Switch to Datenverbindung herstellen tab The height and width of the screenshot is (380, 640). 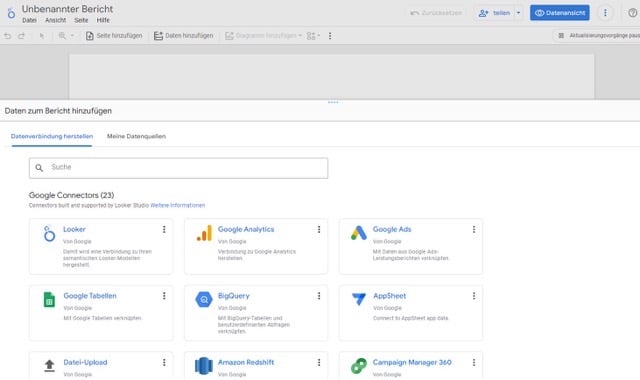(52, 136)
